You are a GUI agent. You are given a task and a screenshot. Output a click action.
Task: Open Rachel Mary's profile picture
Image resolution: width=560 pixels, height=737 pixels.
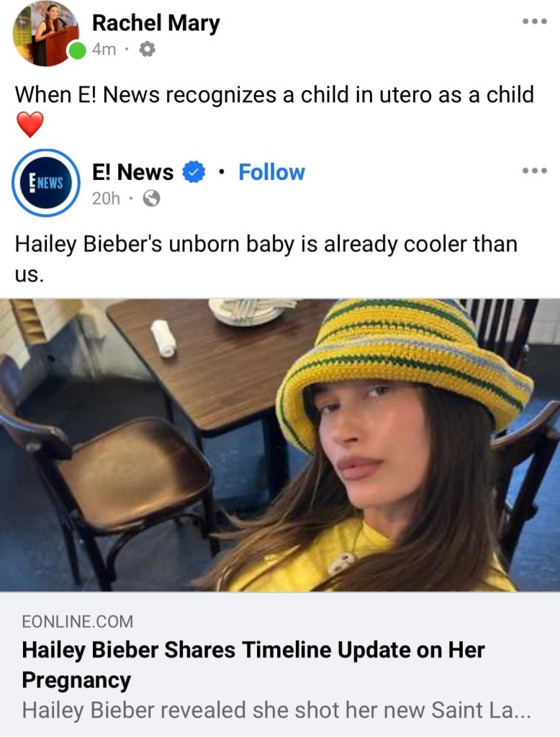click(45, 33)
